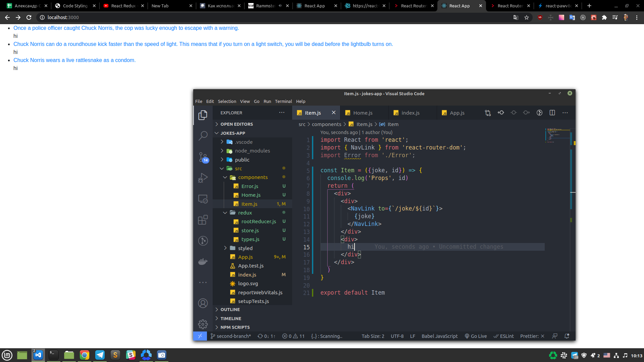Screen dimensions: 644x362
Task: Expand the TIMELINE section
Action: 252,318
